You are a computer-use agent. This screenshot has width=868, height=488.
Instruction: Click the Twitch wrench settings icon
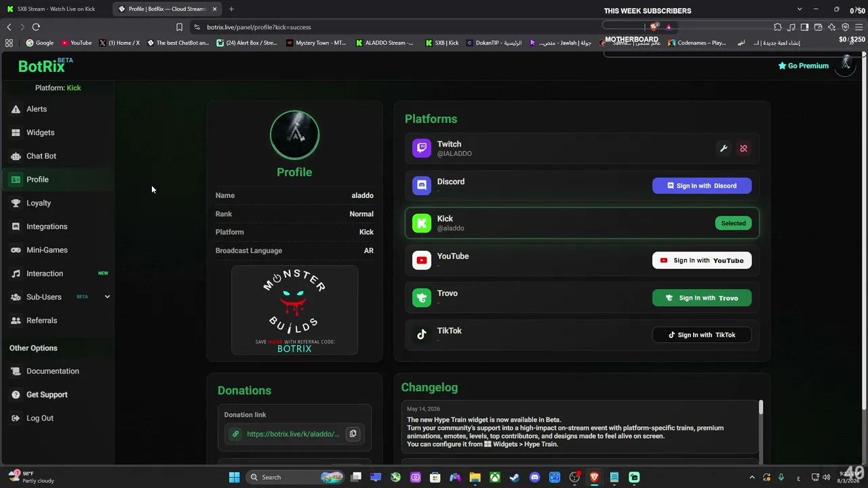[724, 148]
